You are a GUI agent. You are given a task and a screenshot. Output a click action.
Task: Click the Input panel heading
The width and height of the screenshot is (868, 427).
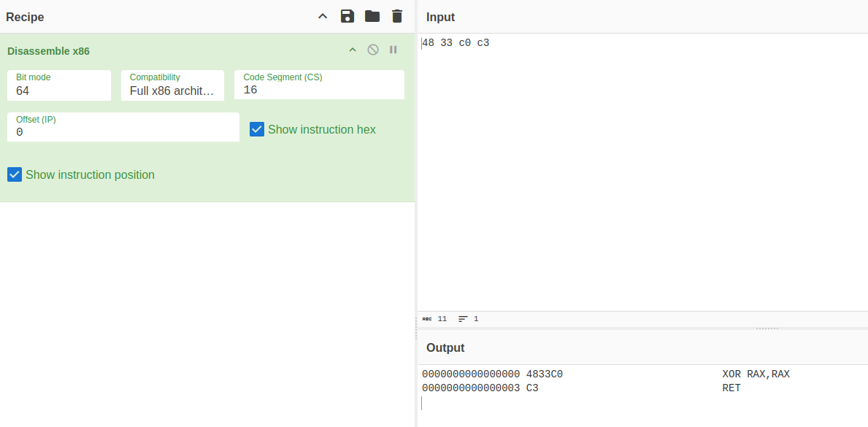(441, 18)
